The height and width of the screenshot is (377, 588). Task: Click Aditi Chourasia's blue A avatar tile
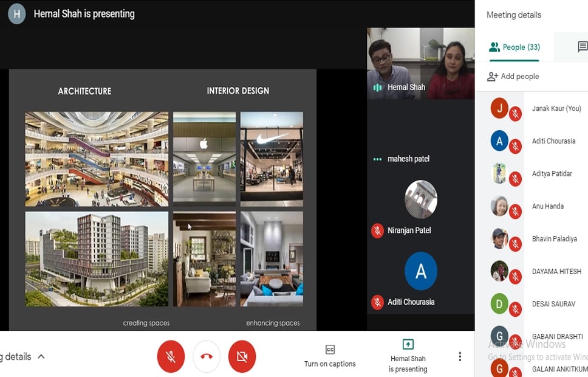click(420, 271)
